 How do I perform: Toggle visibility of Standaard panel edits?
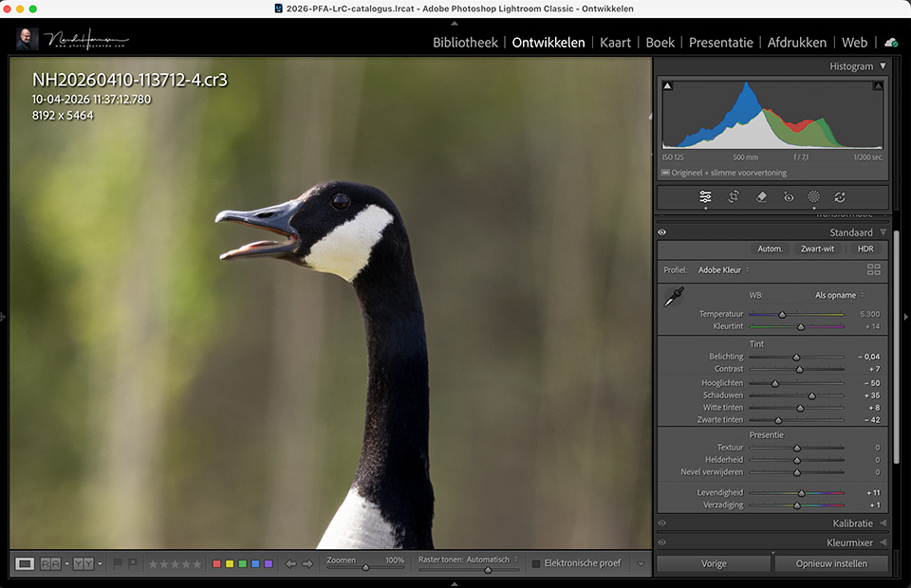click(x=661, y=232)
